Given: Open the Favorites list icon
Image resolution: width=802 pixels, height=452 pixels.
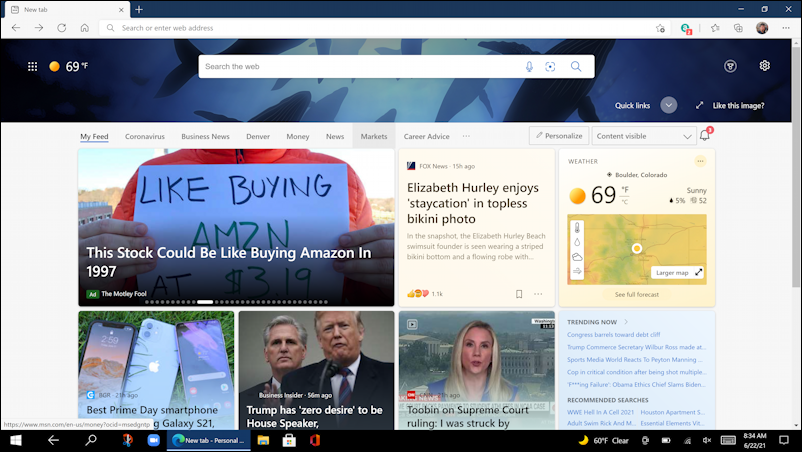Looking at the screenshot, I should (715, 28).
